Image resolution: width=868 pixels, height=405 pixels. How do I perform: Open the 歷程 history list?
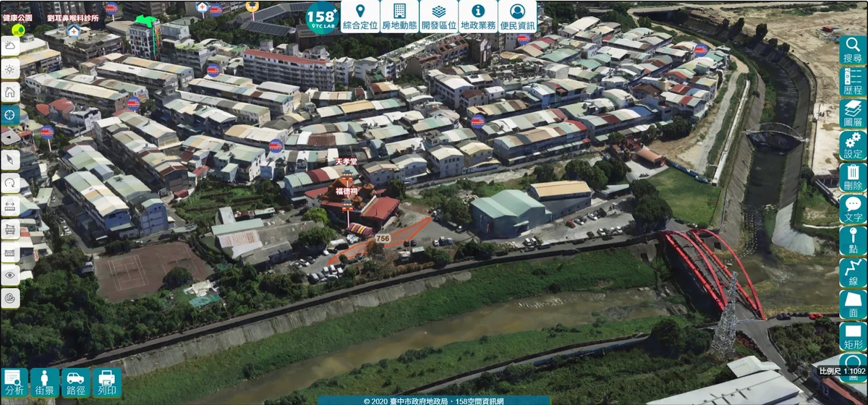point(853,82)
